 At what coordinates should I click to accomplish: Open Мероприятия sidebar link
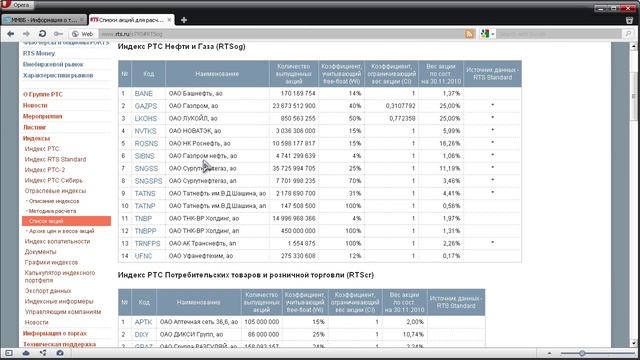click(x=42, y=116)
